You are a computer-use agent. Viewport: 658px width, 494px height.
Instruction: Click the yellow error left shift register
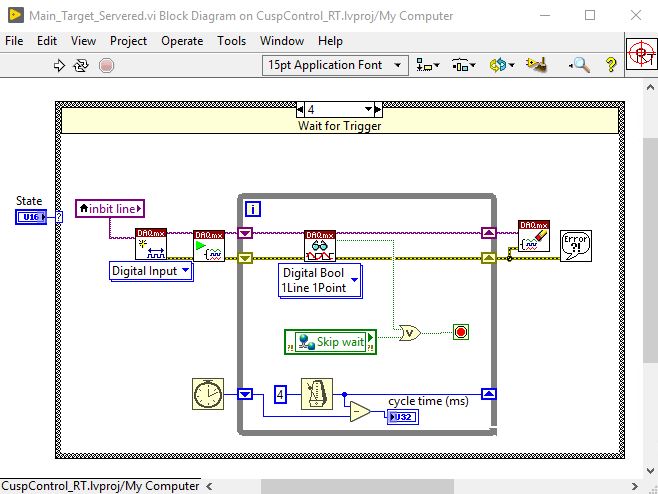245,258
